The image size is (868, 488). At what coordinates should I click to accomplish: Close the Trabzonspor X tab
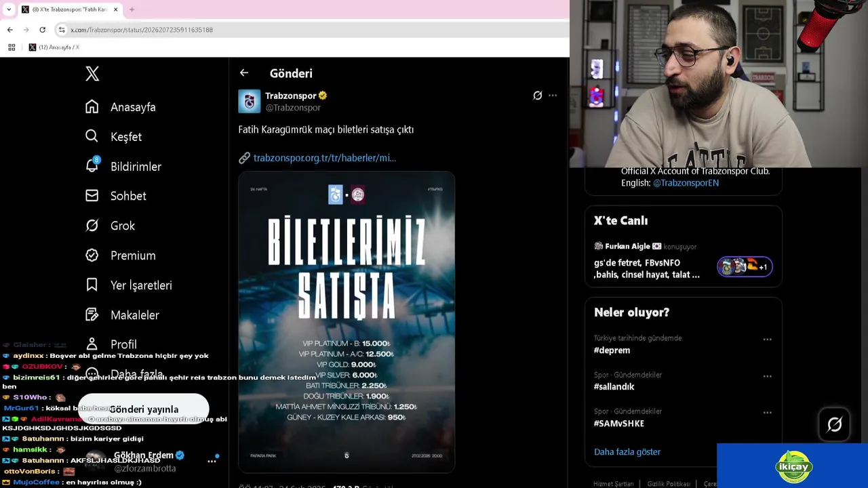(116, 9)
